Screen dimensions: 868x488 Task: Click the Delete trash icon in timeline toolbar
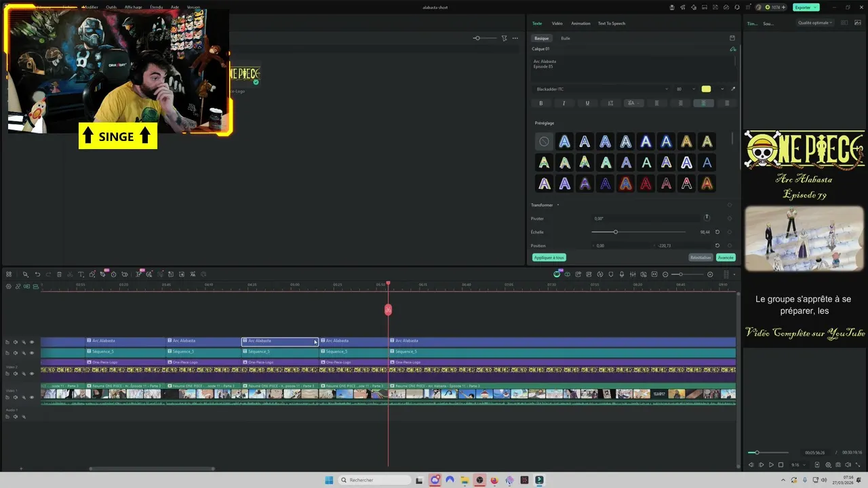click(59, 274)
